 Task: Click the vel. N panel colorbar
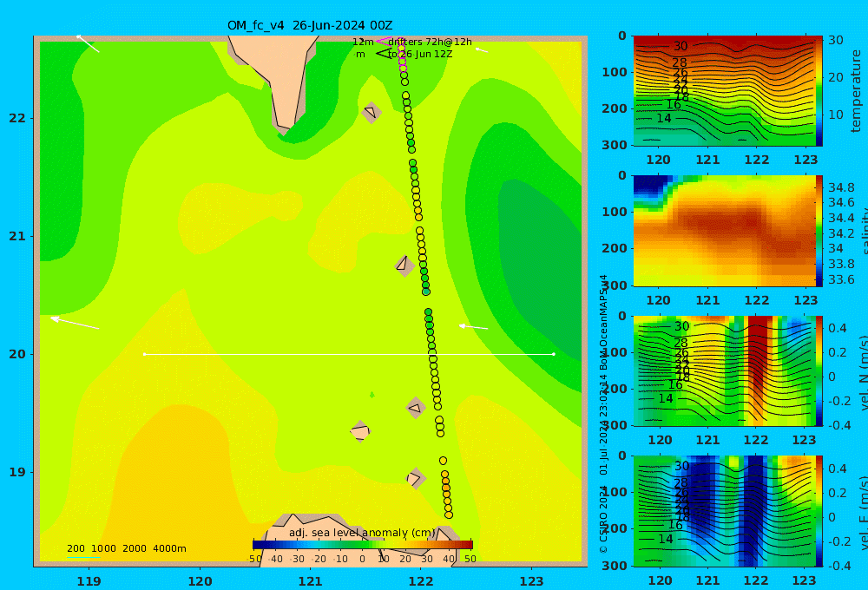(819, 370)
